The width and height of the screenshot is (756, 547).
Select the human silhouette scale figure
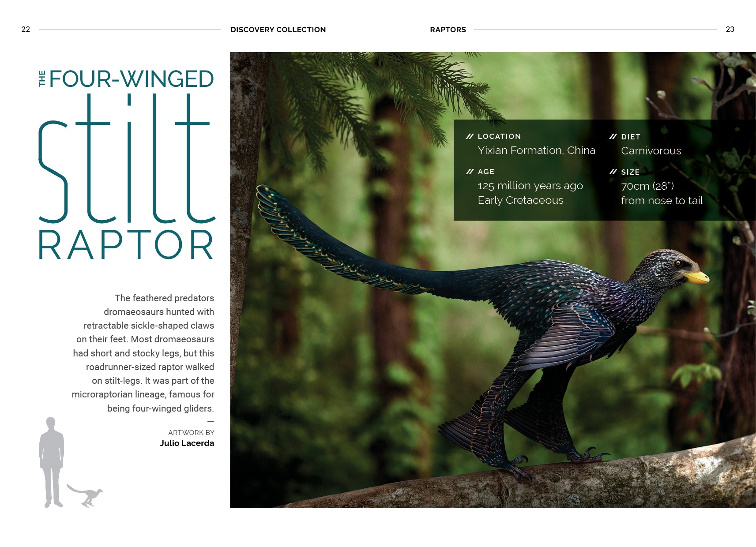coord(52,459)
